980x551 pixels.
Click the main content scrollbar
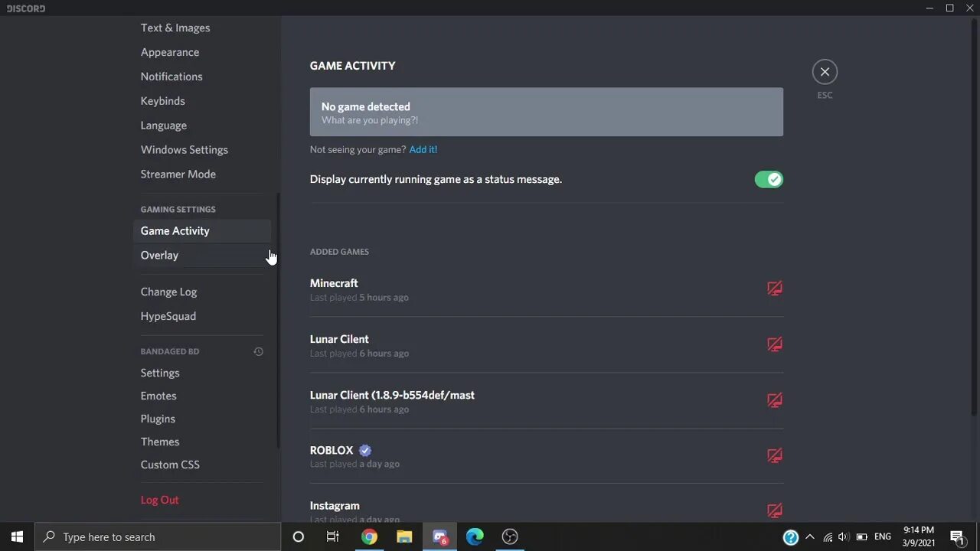coord(975,217)
